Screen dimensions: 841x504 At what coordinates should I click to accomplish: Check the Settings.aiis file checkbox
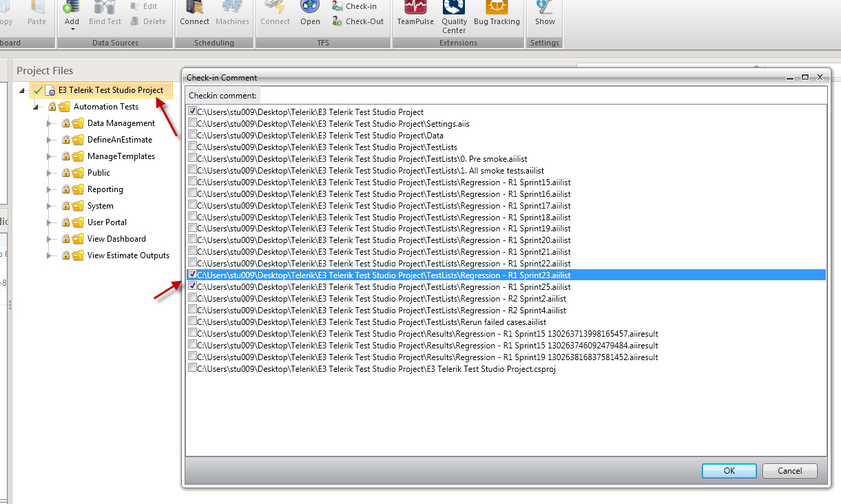pos(192,123)
